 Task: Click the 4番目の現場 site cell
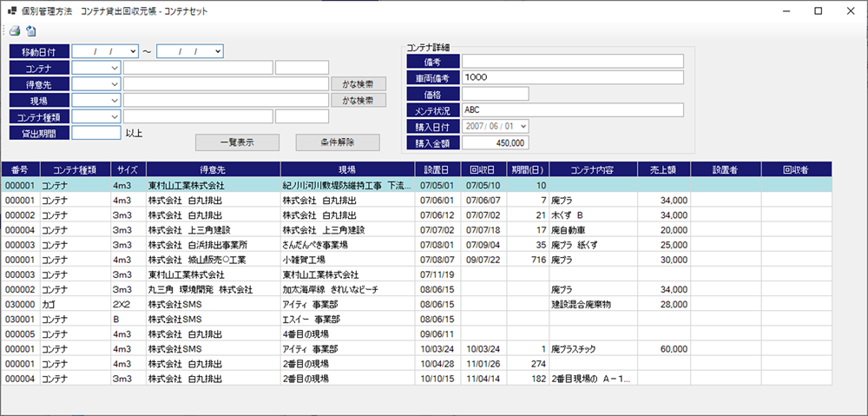348,334
